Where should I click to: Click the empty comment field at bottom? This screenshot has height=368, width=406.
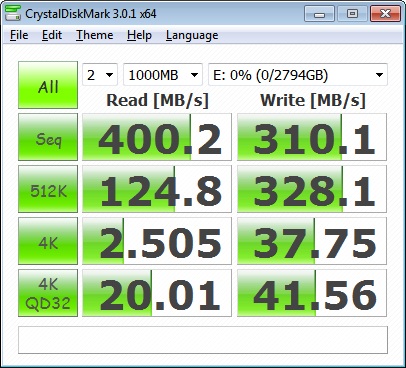pyautogui.click(x=203, y=340)
